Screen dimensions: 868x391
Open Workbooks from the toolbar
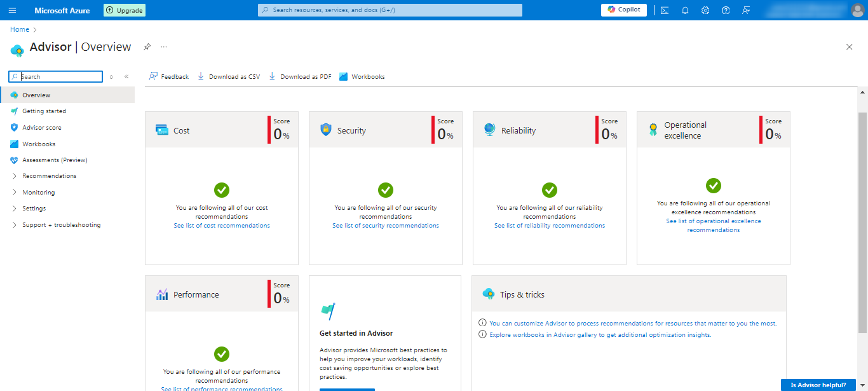point(362,76)
